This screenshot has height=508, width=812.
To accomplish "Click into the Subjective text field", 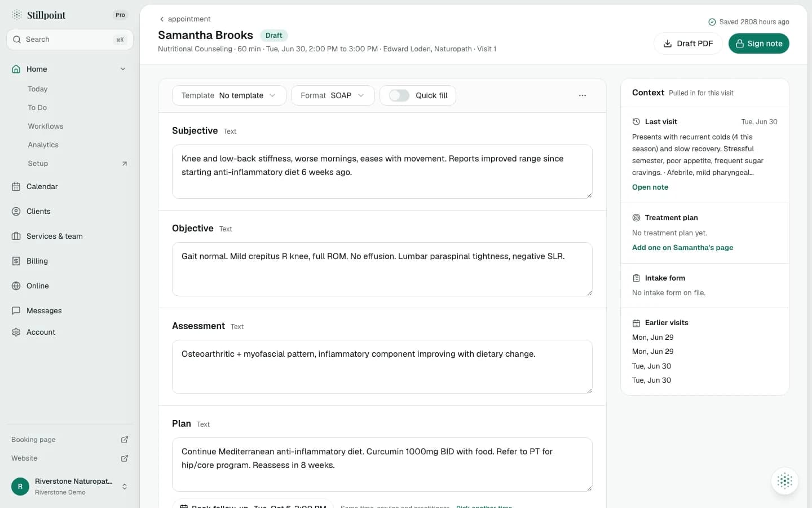I will click(x=382, y=172).
